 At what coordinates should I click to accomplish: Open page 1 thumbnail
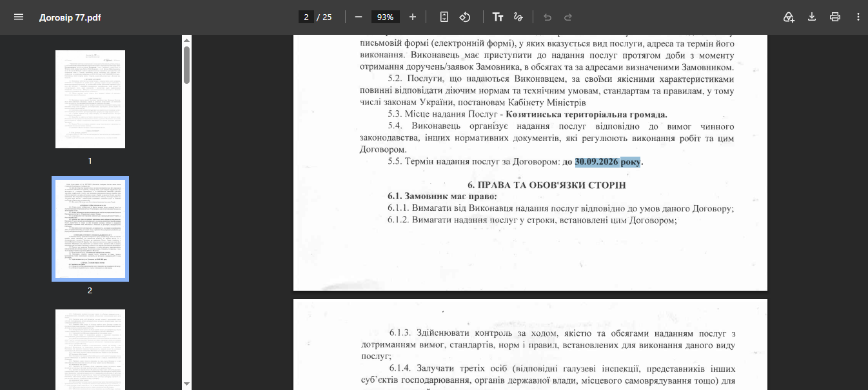pos(90,99)
